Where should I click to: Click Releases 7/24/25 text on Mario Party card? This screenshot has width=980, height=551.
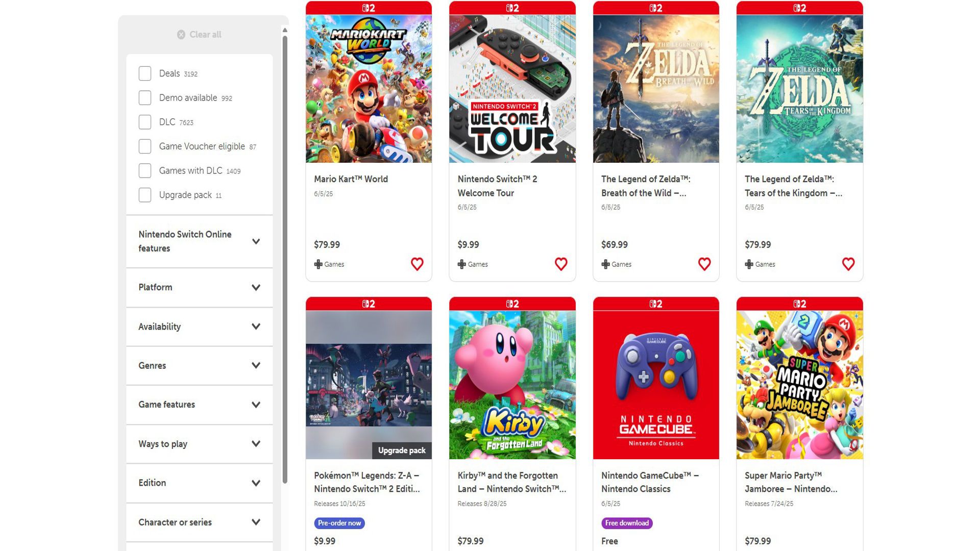(769, 504)
